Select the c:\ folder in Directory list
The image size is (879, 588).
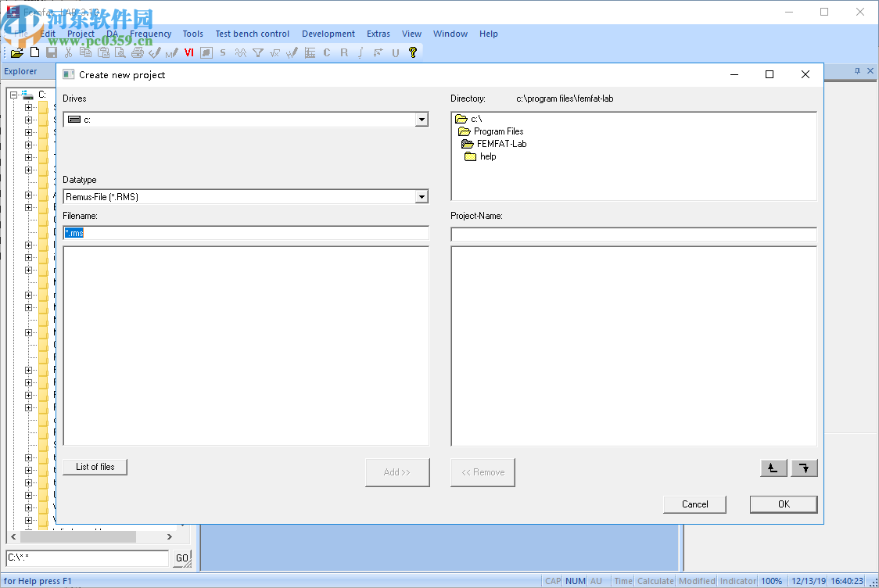(469, 119)
